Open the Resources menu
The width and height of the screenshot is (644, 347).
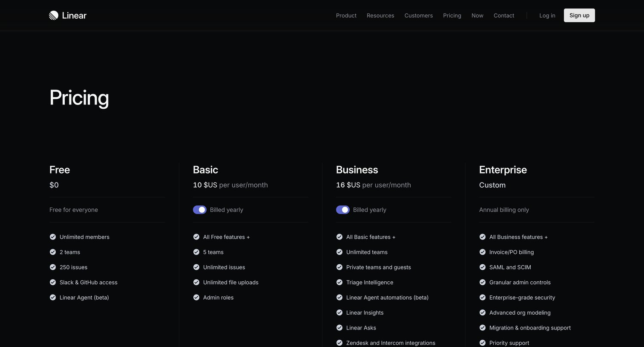coord(380,15)
